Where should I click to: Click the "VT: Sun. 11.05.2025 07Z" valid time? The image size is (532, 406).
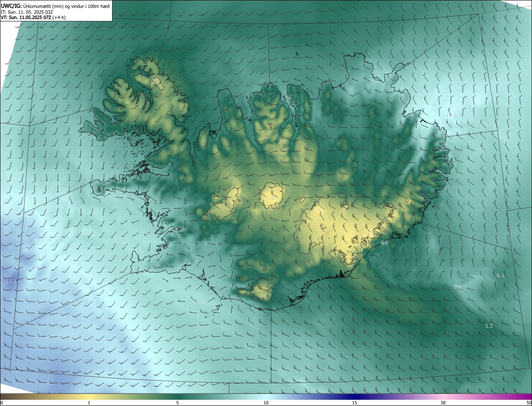point(26,17)
